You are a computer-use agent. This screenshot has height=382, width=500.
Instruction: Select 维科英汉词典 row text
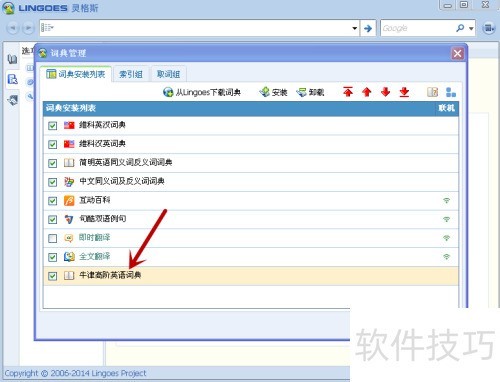click(x=102, y=125)
